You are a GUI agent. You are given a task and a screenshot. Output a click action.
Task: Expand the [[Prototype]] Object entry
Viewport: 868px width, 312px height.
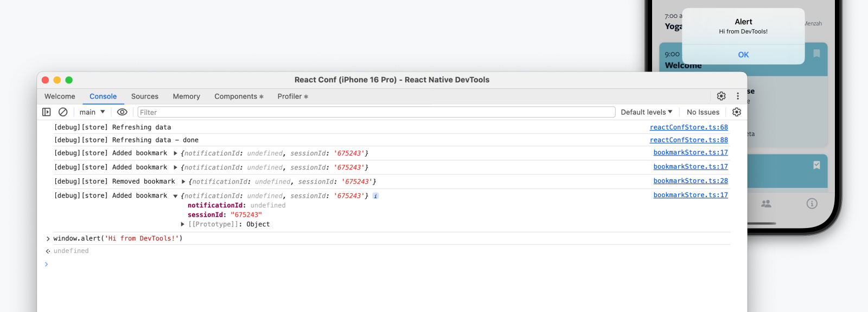(183, 224)
